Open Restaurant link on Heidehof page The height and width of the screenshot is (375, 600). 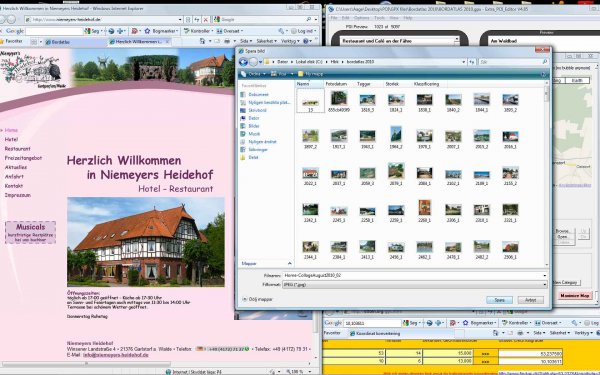coord(18,149)
